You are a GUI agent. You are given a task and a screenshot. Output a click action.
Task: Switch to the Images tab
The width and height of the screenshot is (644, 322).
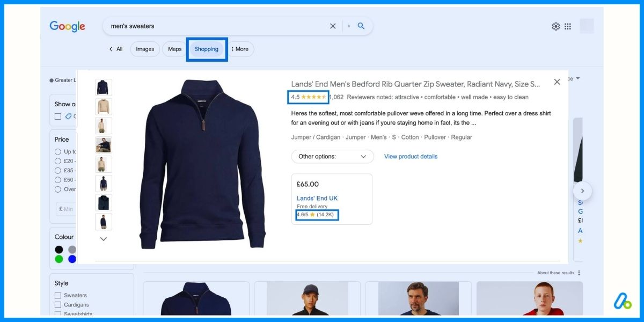145,49
